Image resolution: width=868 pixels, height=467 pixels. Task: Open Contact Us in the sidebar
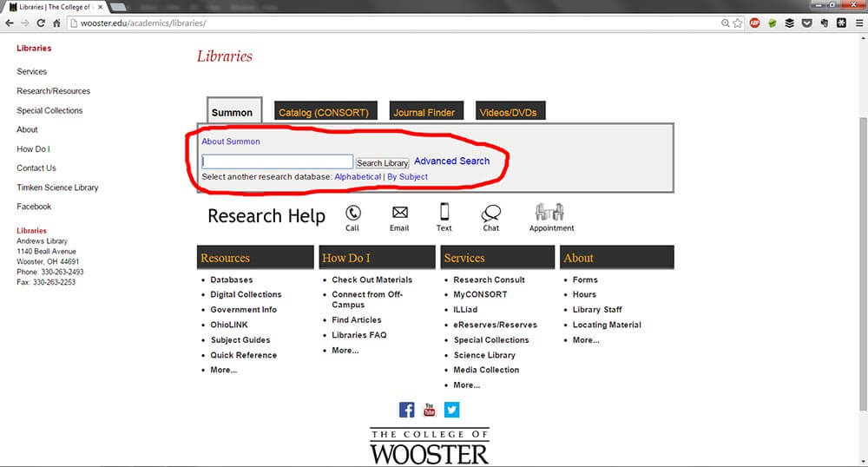(x=36, y=168)
